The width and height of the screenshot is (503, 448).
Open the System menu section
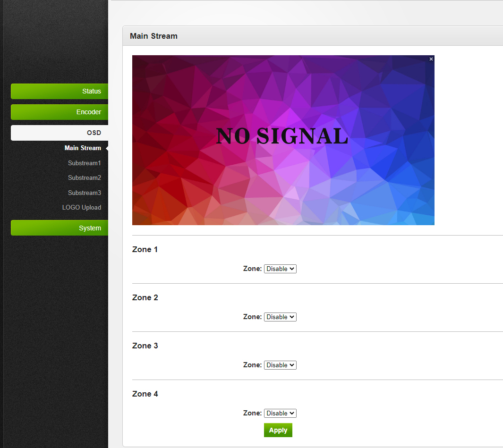click(x=60, y=228)
